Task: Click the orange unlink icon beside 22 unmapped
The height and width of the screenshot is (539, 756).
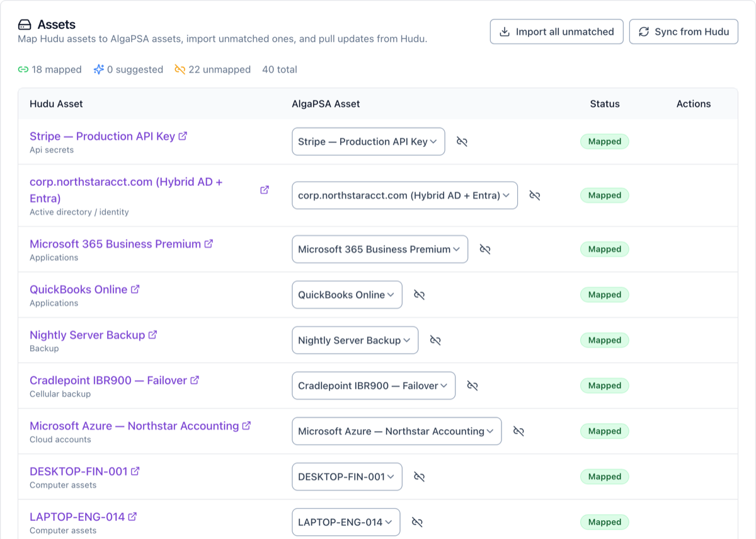Action: tap(180, 69)
